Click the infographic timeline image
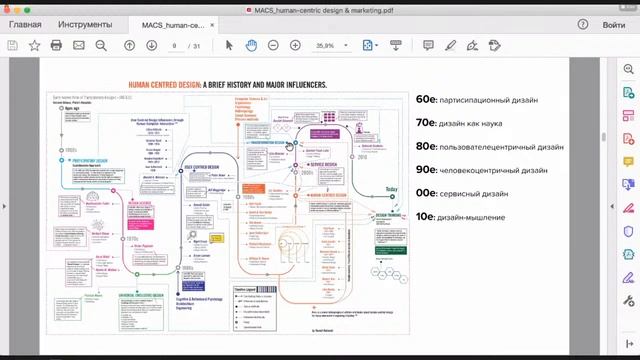Screen dimensions: 640x360 pyautogui.click(x=228, y=213)
